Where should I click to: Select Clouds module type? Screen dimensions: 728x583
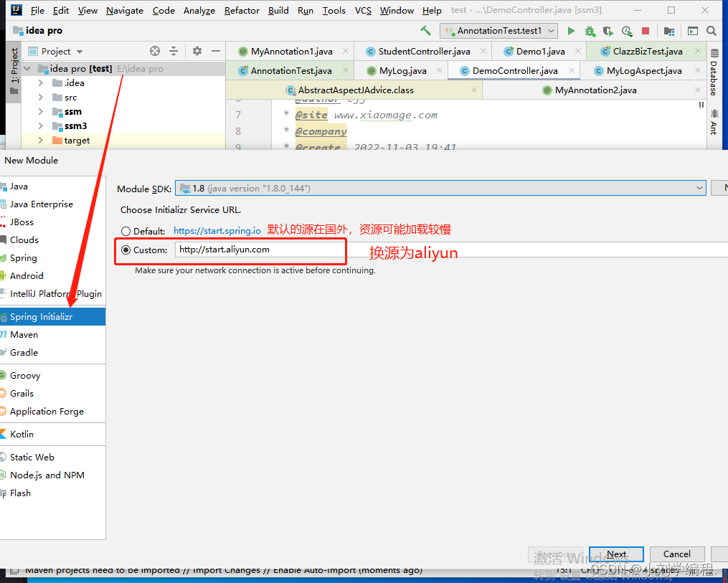(x=52, y=240)
